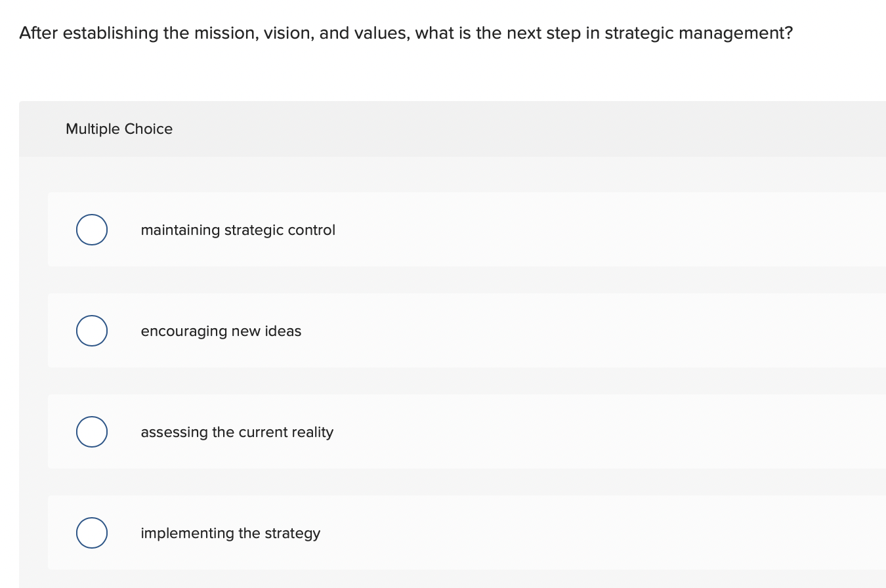
Task: Choose the answer maintaining strategic control
Action: pos(238,230)
